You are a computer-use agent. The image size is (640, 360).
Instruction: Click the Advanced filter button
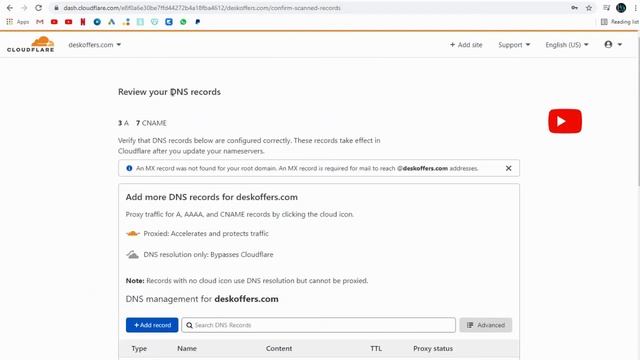pos(486,325)
